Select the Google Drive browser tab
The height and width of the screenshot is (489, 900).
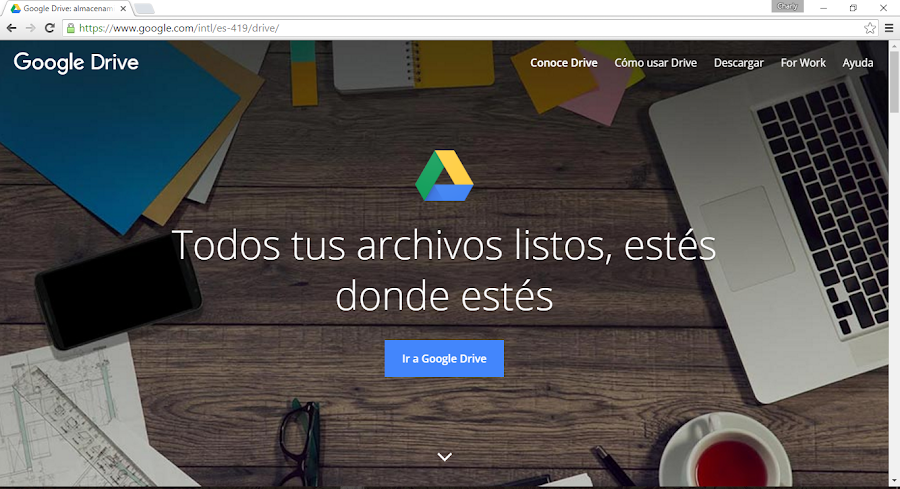[68, 9]
